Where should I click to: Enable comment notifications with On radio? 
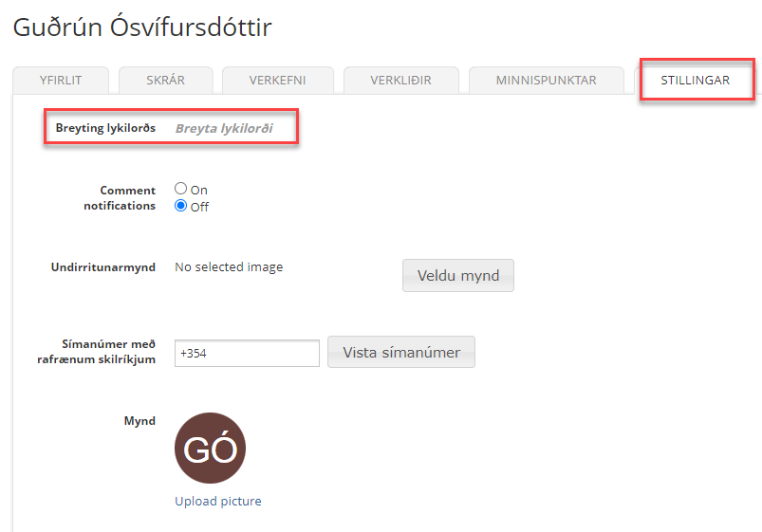(181, 189)
